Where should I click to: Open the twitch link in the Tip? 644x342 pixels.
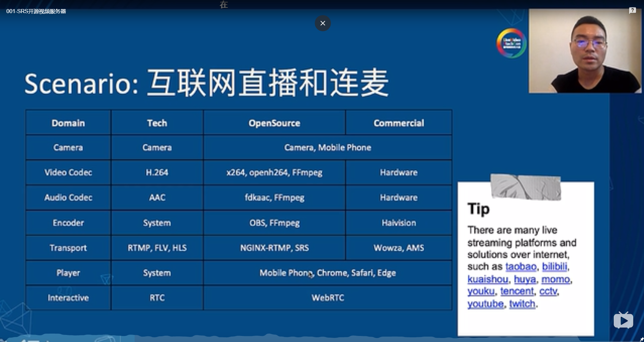[522, 304]
